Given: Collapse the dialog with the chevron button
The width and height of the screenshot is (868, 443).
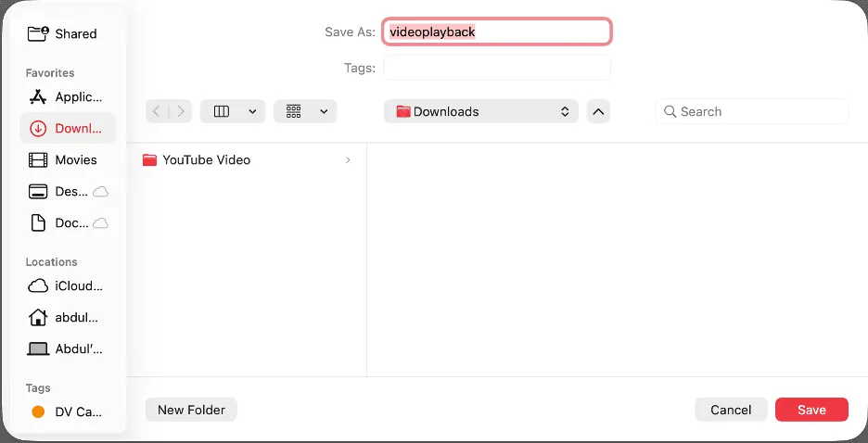Looking at the screenshot, I should pyautogui.click(x=599, y=112).
